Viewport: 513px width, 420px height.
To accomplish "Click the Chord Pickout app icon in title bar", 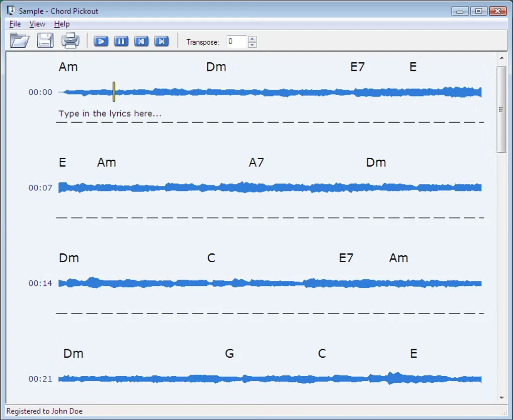I will point(11,11).
